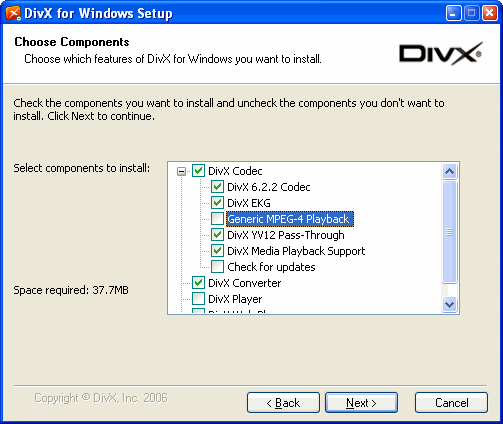Close the DivX Setup window
This screenshot has height=424, width=503.
(490, 13)
